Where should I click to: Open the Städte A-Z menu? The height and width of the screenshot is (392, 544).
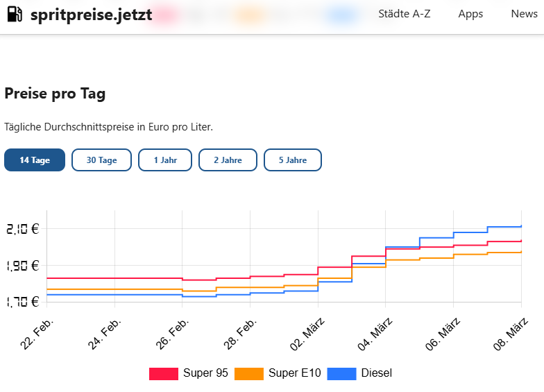click(405, 14)
